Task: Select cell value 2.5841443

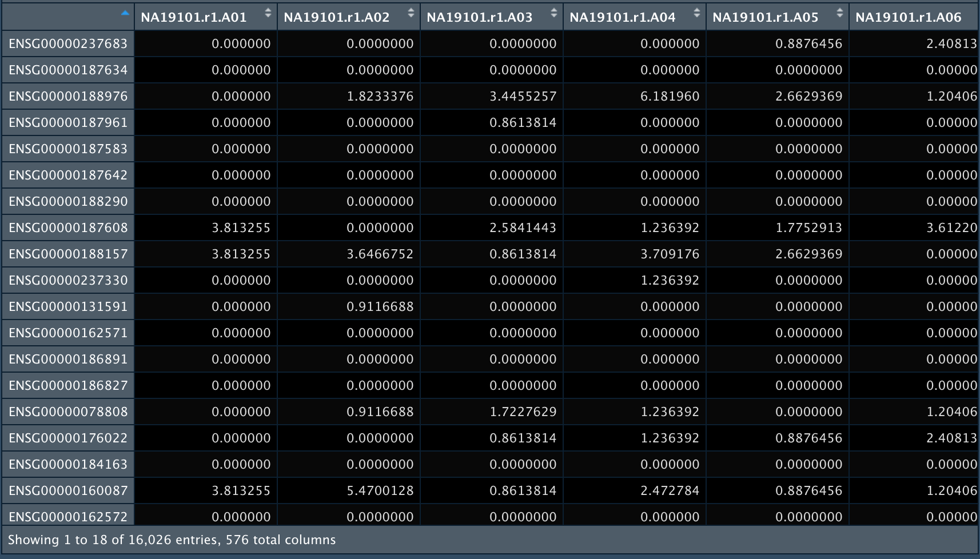Action: pyautogui.click(x=523, y=227)
